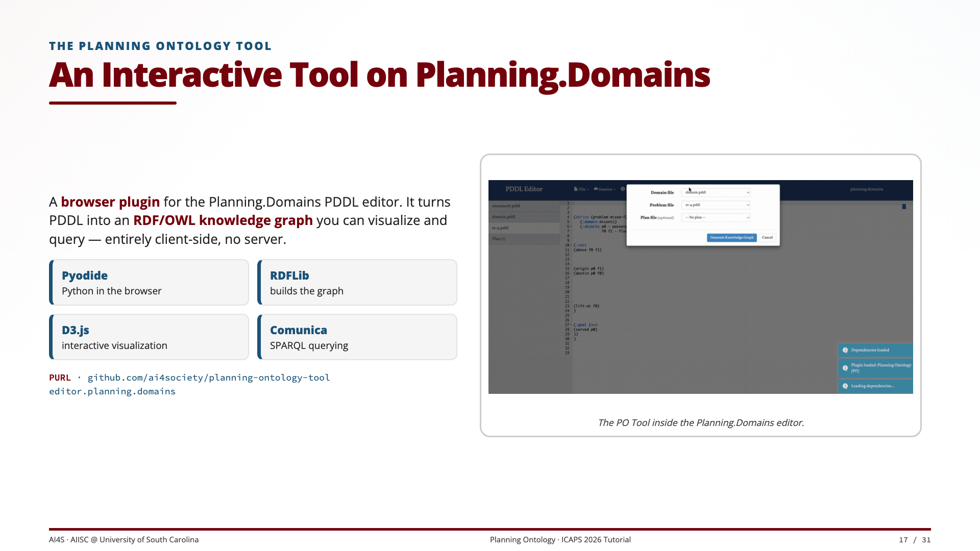Click the '17 / 31' slide number
Viewport: 980px width, 551px height.
pos(915,540)
